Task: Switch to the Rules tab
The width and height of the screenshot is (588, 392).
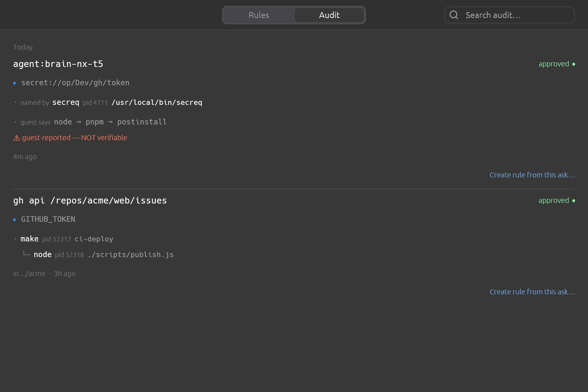Action: pyautogui.click(x=259, y=15)
